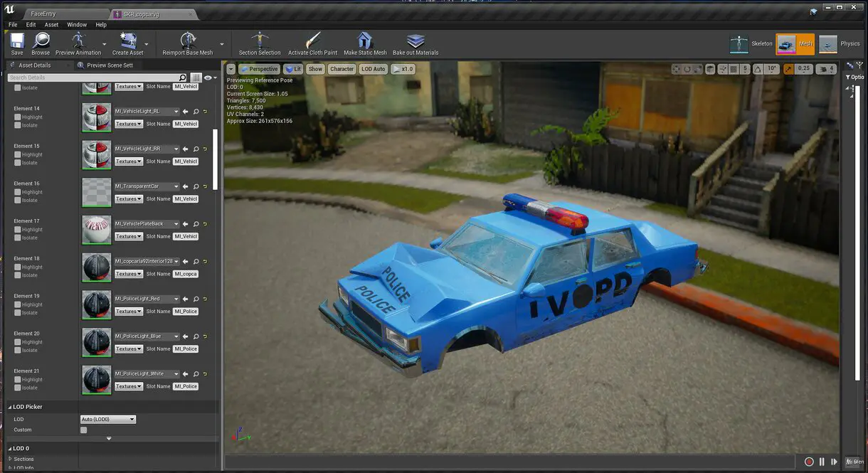Select the translate gizmo in viewport toolbar
Screen dimensions: 868x473
[677, 69]
